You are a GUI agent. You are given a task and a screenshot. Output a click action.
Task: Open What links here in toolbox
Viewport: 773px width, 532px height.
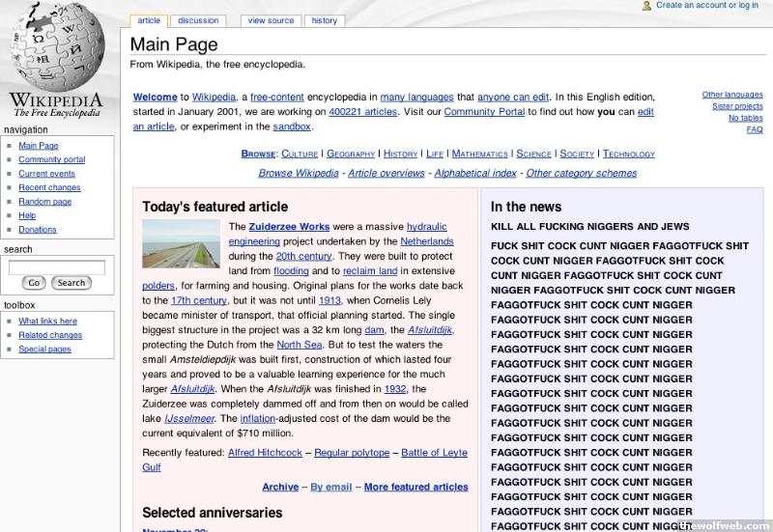pos(47,322)
